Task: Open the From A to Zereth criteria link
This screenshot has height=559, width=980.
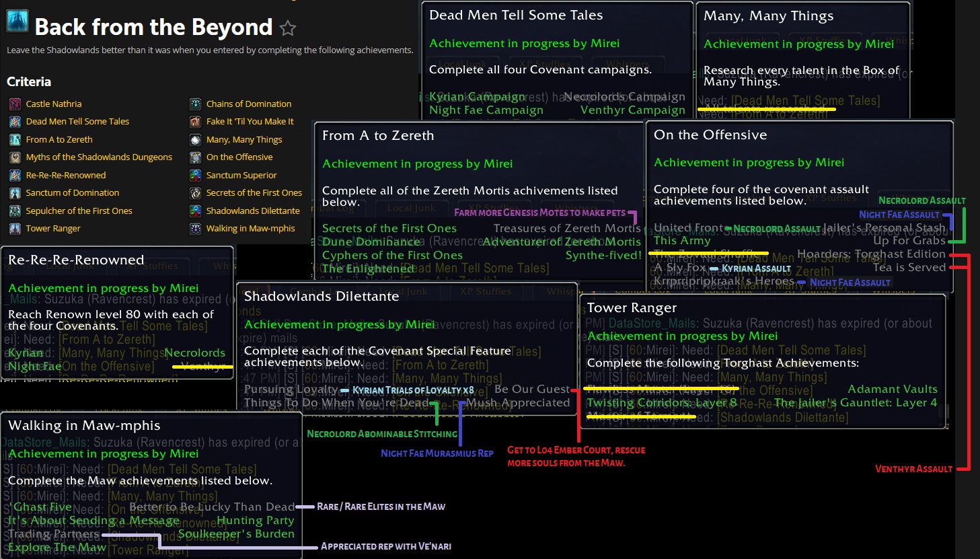Action: (59, 140)
